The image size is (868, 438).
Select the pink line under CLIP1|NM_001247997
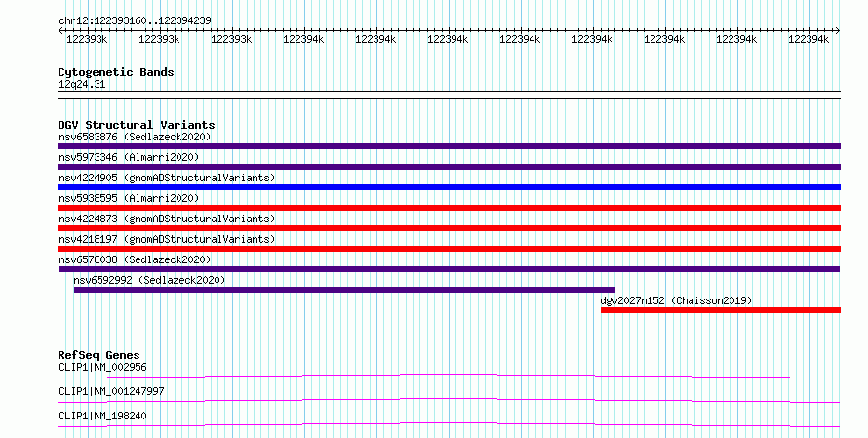coord(449,400)
